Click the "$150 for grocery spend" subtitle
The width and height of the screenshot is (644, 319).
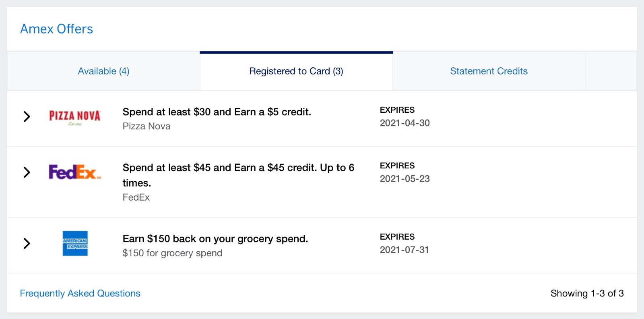point(172,253)
